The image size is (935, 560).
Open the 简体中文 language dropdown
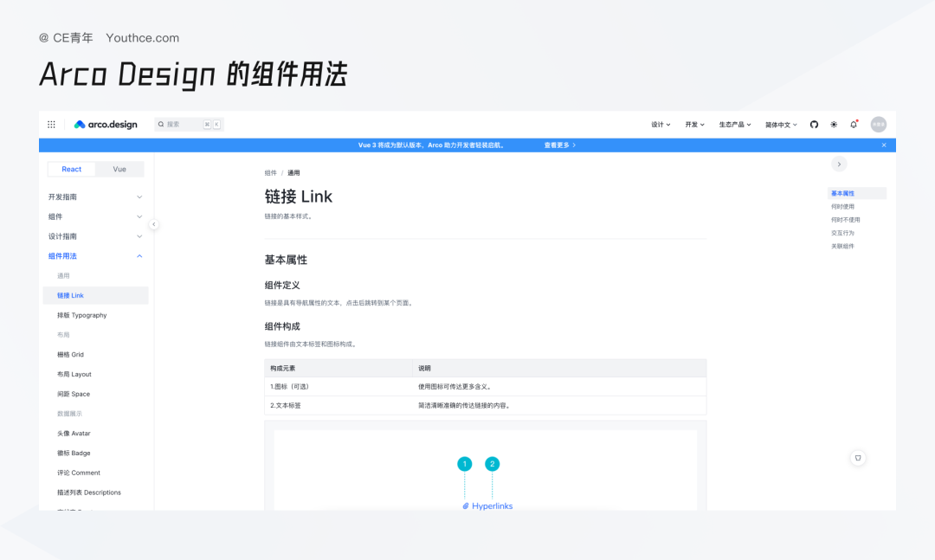pyautogui.click(x=781, y=125)
